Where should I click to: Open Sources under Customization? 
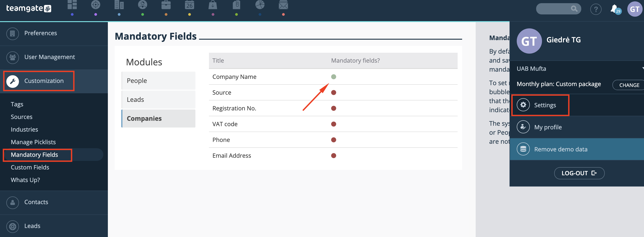click(21, 117)
